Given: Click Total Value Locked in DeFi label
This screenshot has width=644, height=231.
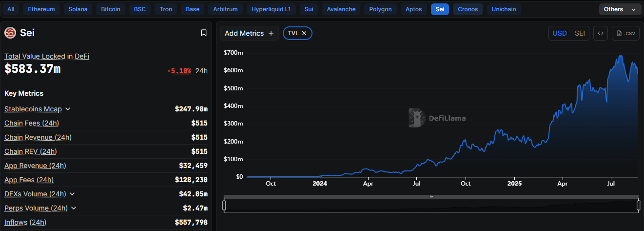Looking at the screenshot, I should pyautogui.click(x=47, y=56).
